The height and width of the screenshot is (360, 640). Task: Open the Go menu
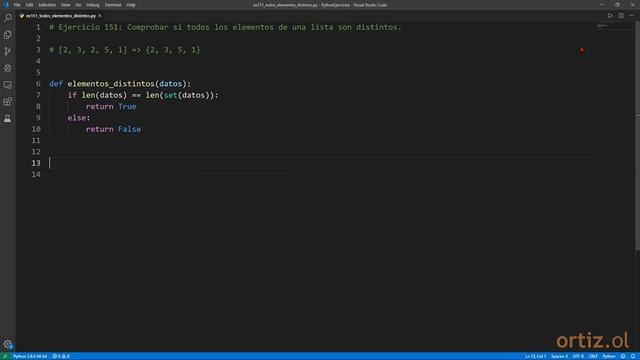pyautogui.click(x=78, y=5)
